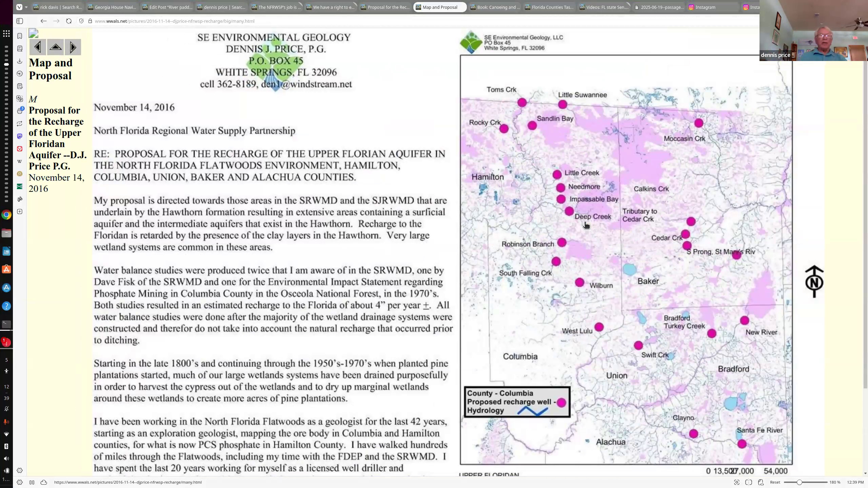The image size is (868, 488).
Task: Add a new web panel
Action: point(20,211)
